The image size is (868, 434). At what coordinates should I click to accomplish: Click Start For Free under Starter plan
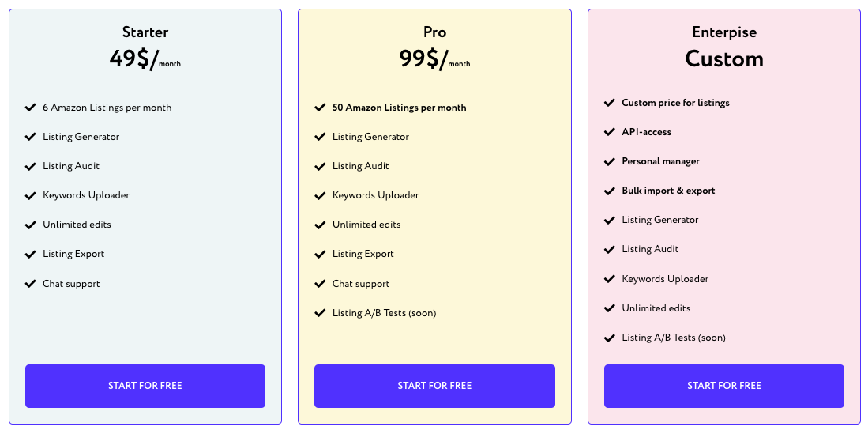(x=145, y=386)
